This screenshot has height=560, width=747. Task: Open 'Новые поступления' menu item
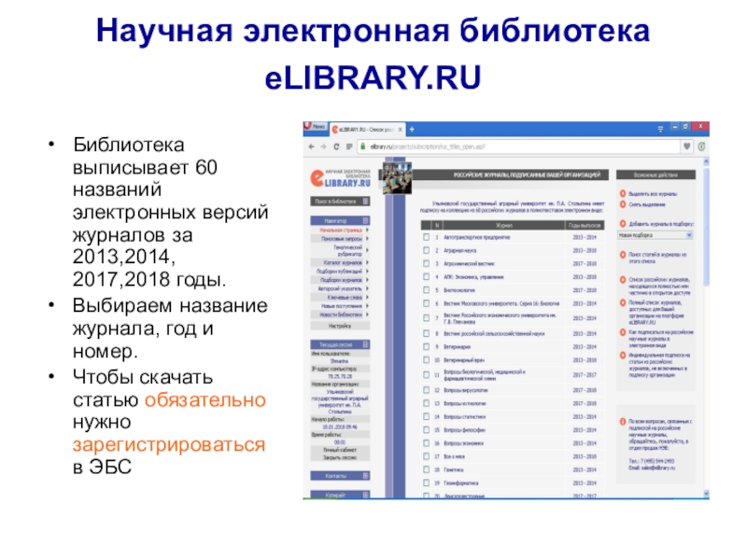tap(342, 306)
